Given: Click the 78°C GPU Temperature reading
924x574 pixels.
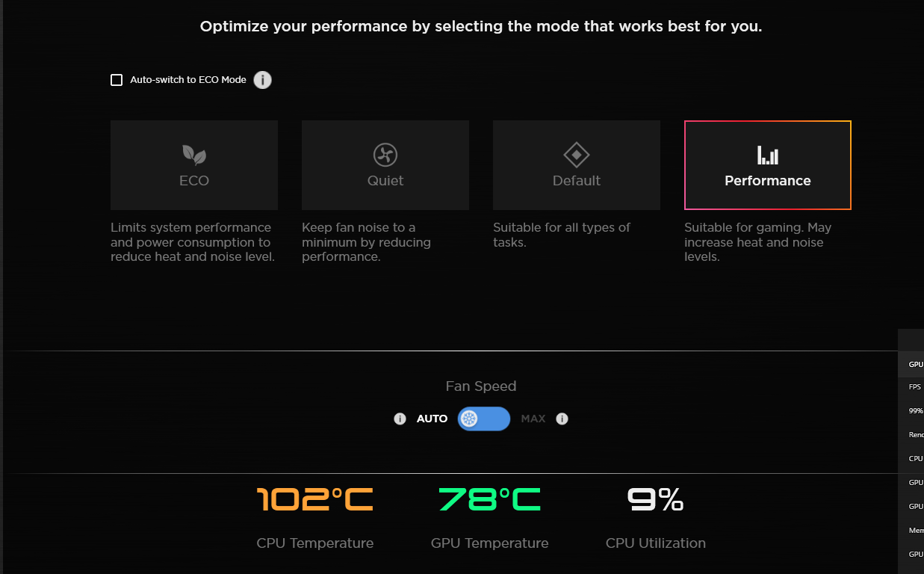Looking at the screenshot, I should tap(489, 499).
